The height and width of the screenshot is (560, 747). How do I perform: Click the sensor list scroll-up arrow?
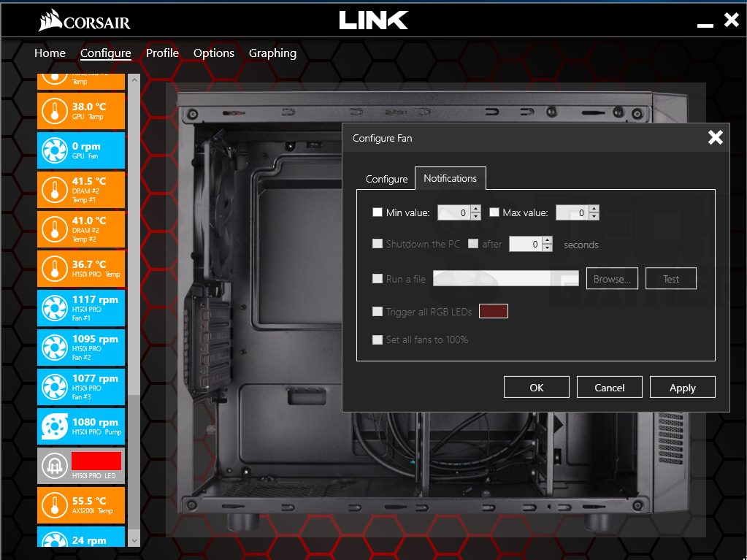(134, 80)
